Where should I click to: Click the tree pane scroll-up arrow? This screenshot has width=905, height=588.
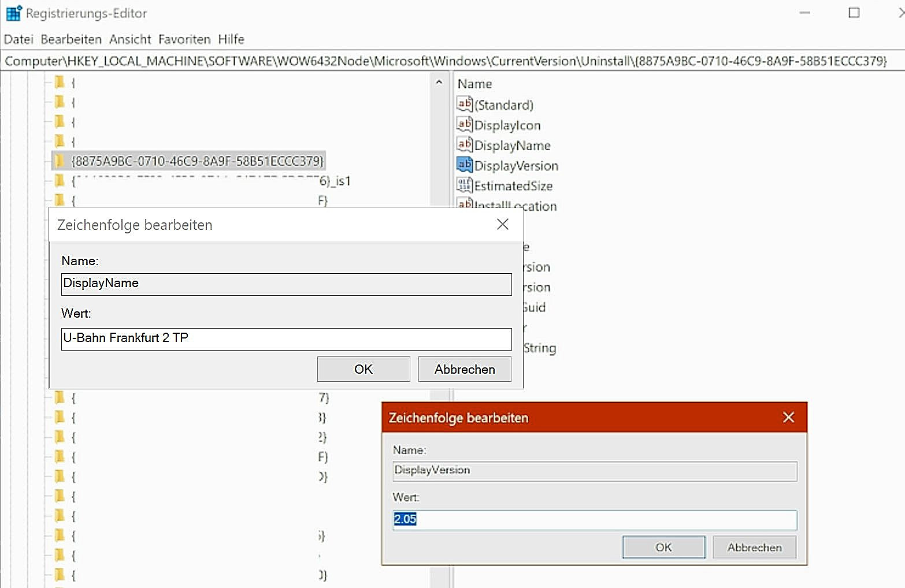click(x=439, y=83)
